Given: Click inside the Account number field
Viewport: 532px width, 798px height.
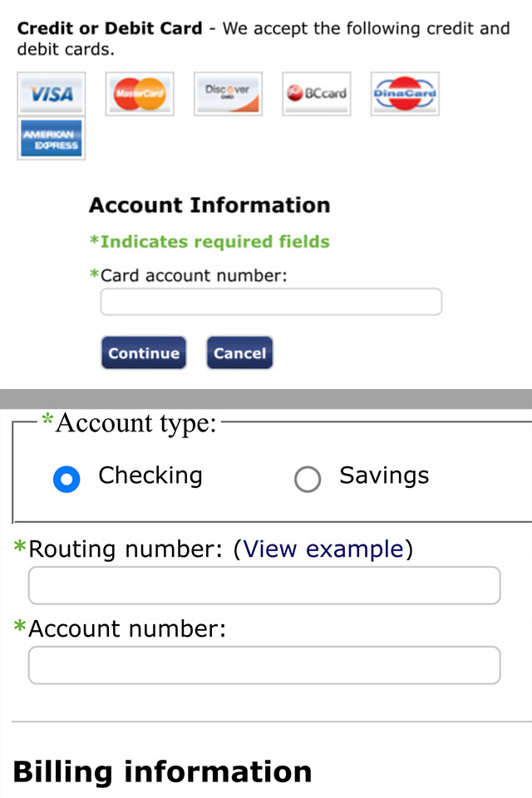Looking at the screenshot, I should 264,665.
